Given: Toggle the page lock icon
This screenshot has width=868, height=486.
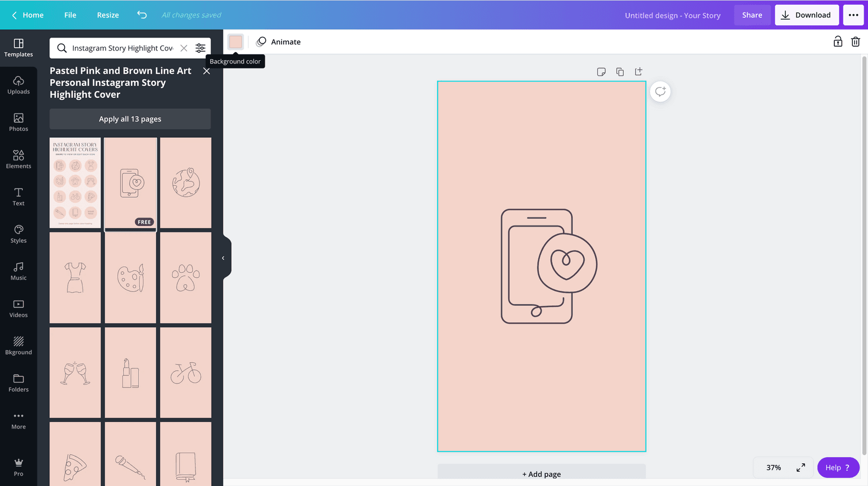Looking at the screenshot, I should point(838,42).
